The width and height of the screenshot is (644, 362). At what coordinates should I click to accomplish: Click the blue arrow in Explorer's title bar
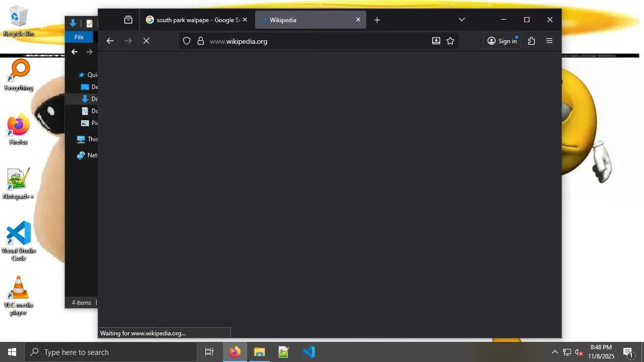(73, 23)
